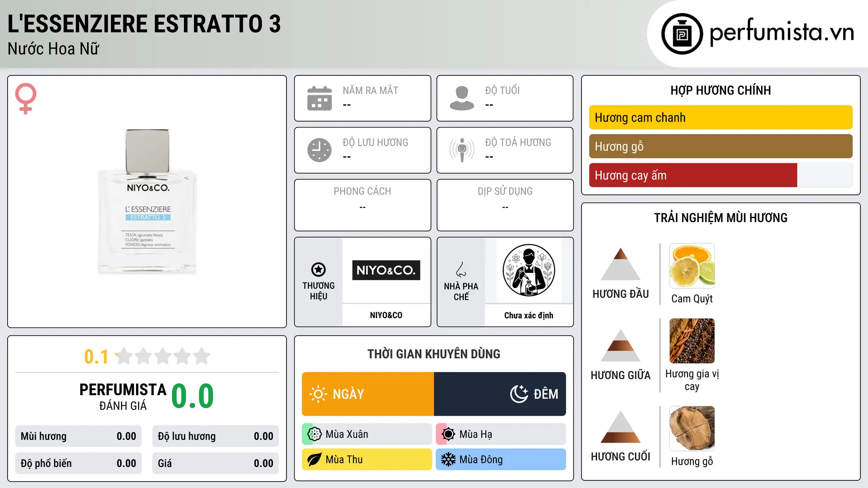Click the pink female gender symbol
868x488 pixels.
[26, 98]
